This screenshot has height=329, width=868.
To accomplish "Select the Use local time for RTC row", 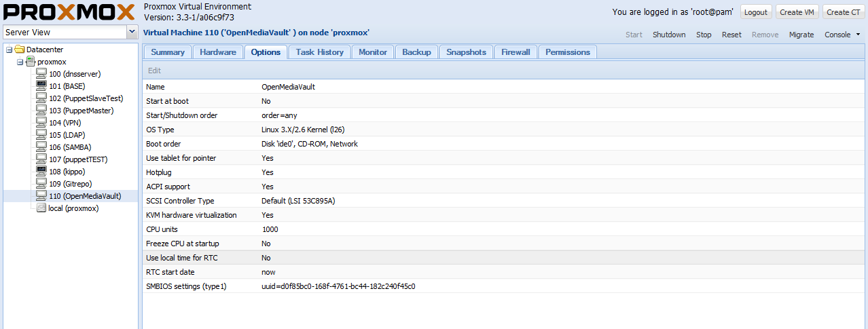I will pos(505,258).
